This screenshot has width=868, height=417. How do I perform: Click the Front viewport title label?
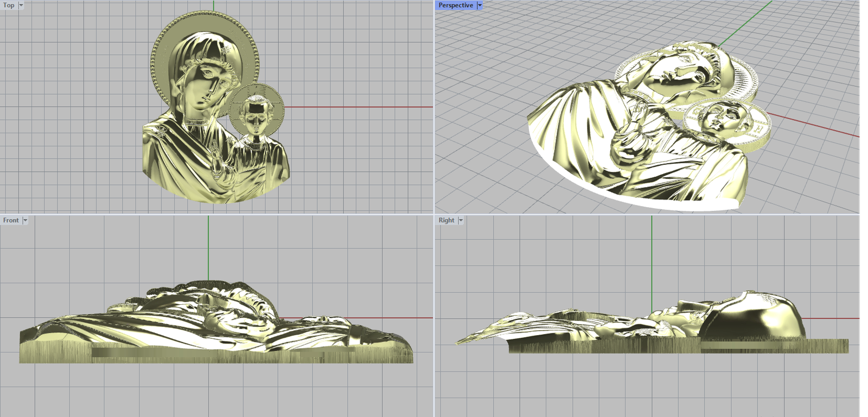click(x=10, y=220)
